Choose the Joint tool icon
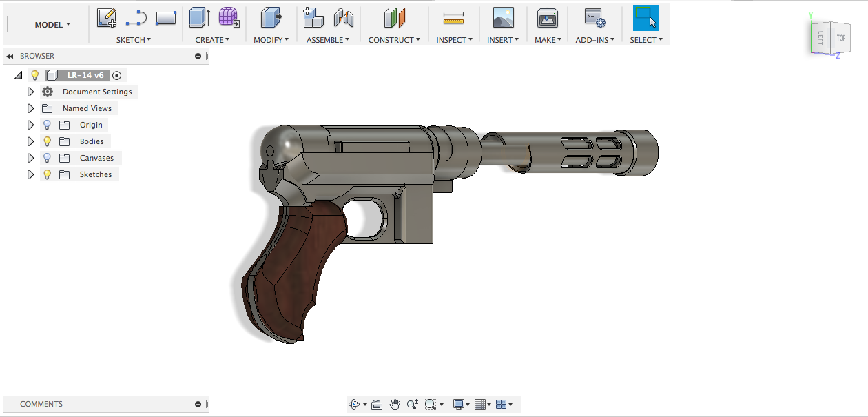The image size is (868, 417). [343, 17]
